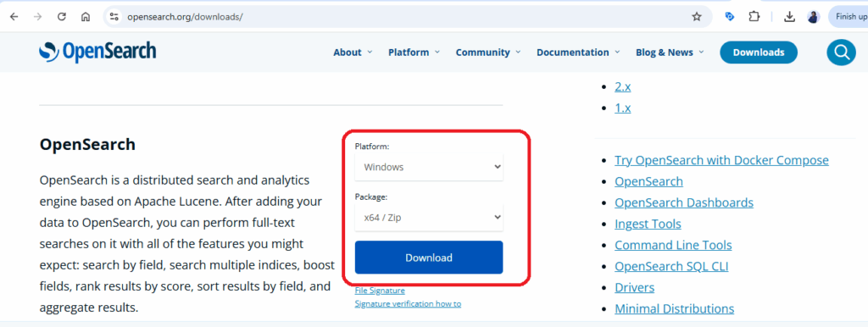Jump to Ingest Tools link
Viewport: 868px width, 327px height.
coord(648,224)
